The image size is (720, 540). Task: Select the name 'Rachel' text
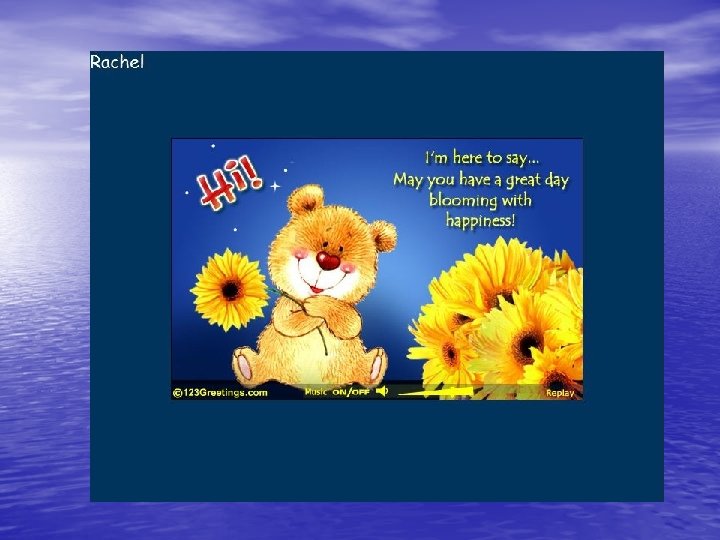coord(117,62)
